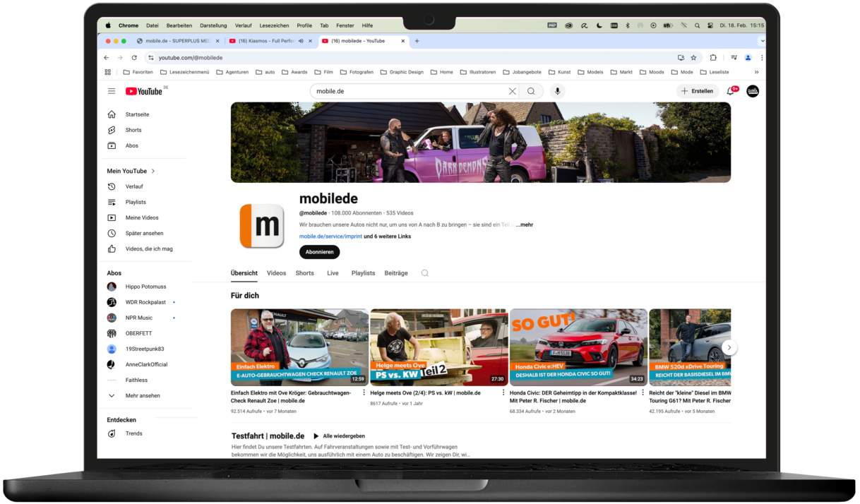Image resolution: width=860 pixels, height=504 pixels.
Task: Go back in Chrome
Action: point(107,58)
